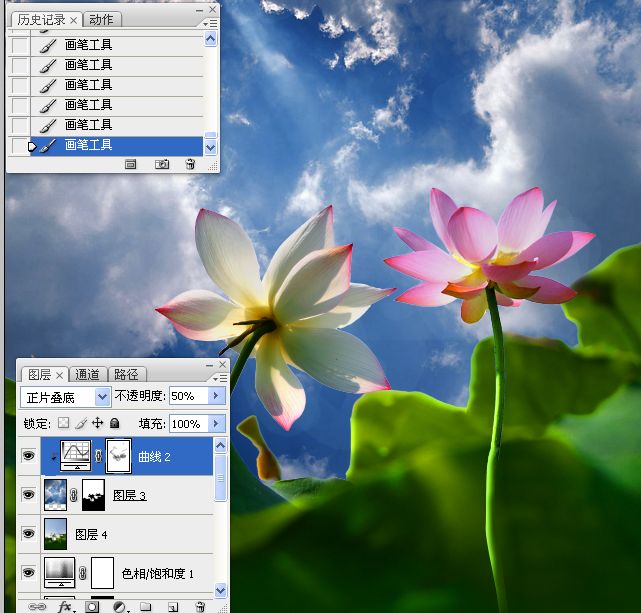Image resolution: width=641 pixels, height=613 pixels.
Task: Click the chain link on 图层 3 layer
Action: coord(74,495)
